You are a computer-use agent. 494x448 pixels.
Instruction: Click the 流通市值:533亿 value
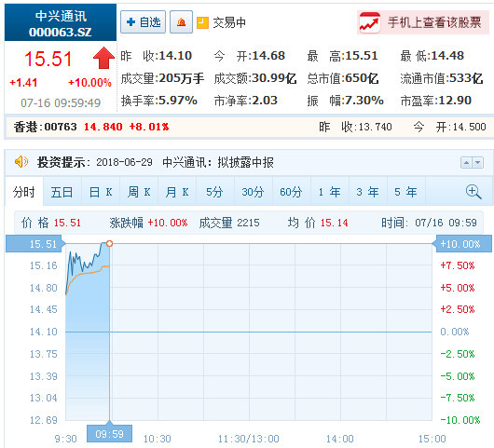point(442,78)
